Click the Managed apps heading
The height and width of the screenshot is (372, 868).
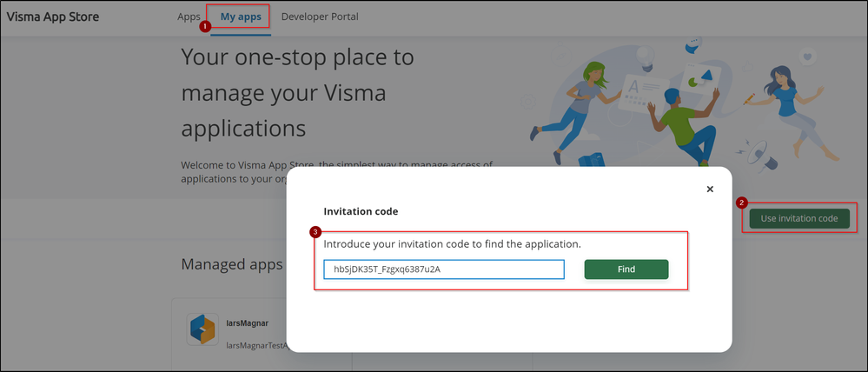click(x=232, y=264)
